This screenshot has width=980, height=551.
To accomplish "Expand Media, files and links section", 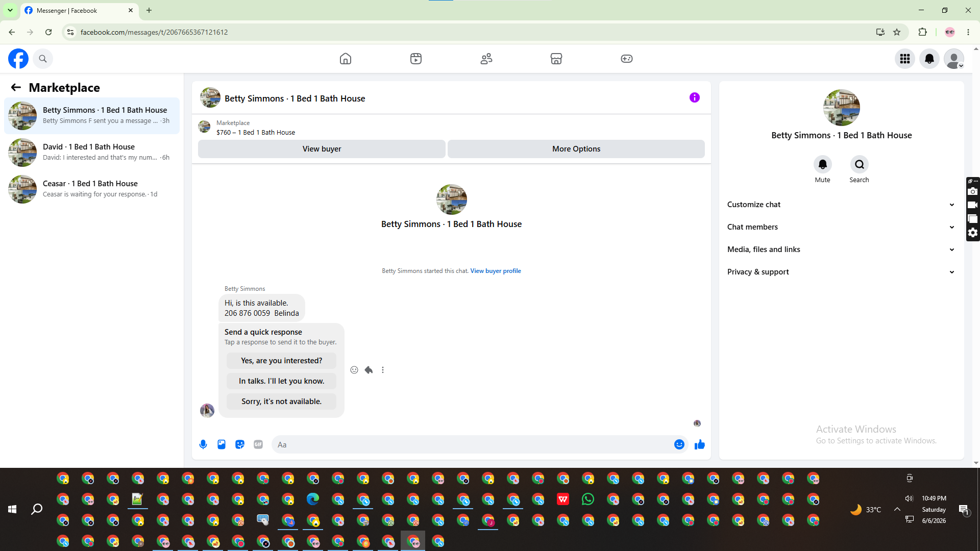I will coord(841,249).
